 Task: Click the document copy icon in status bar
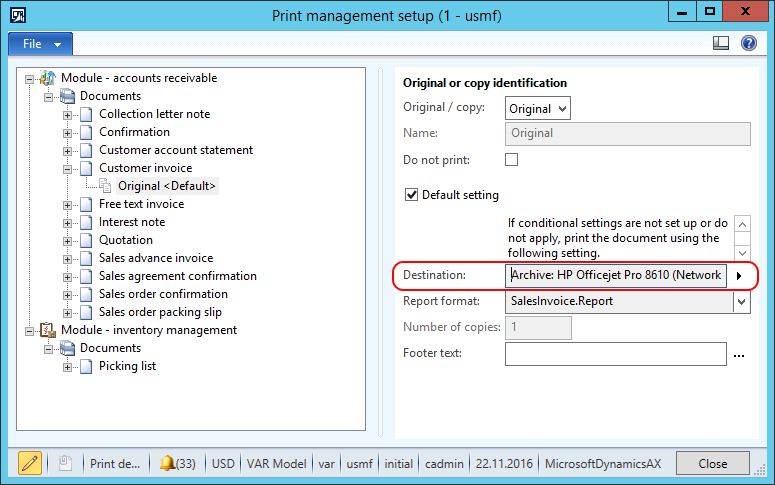coord(65,463)
